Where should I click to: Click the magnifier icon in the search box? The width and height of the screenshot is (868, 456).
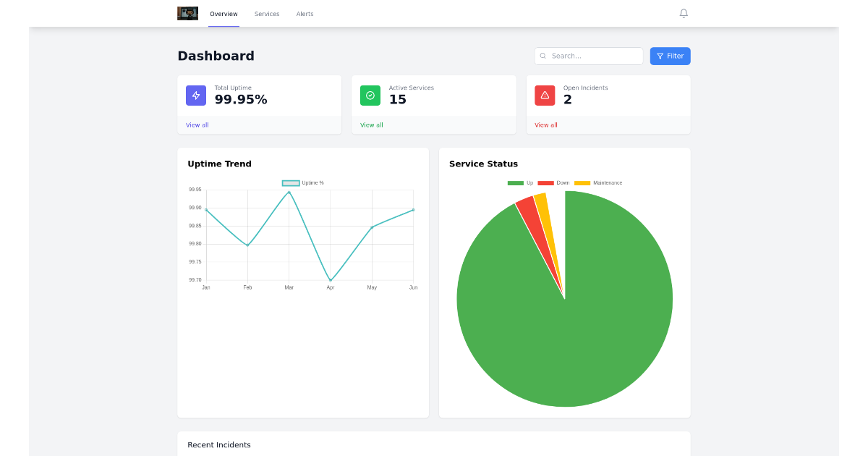pos(543,56)
